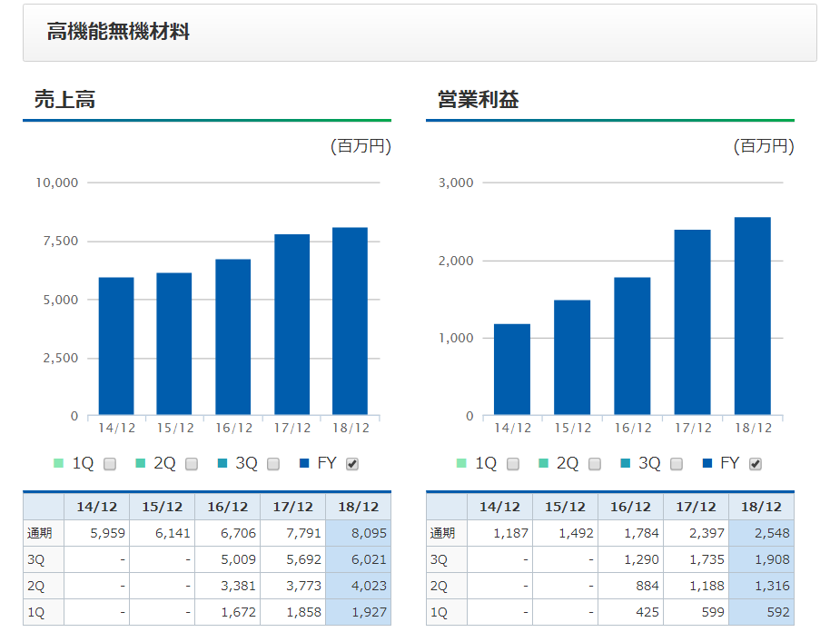Uncheck the FY checkbox under 営業利益 chart
Viewport: 840px width, 632px height.
coord(756,464)
